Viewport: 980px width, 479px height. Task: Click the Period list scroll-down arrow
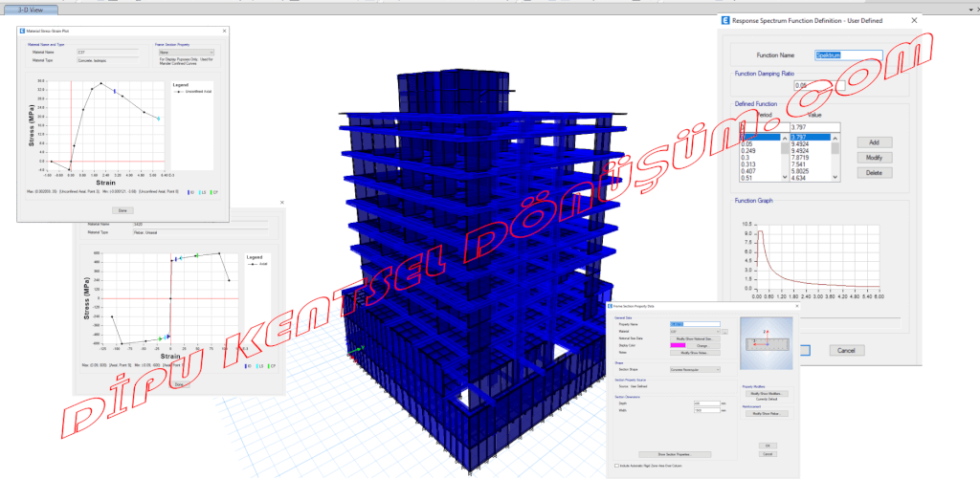785,177
